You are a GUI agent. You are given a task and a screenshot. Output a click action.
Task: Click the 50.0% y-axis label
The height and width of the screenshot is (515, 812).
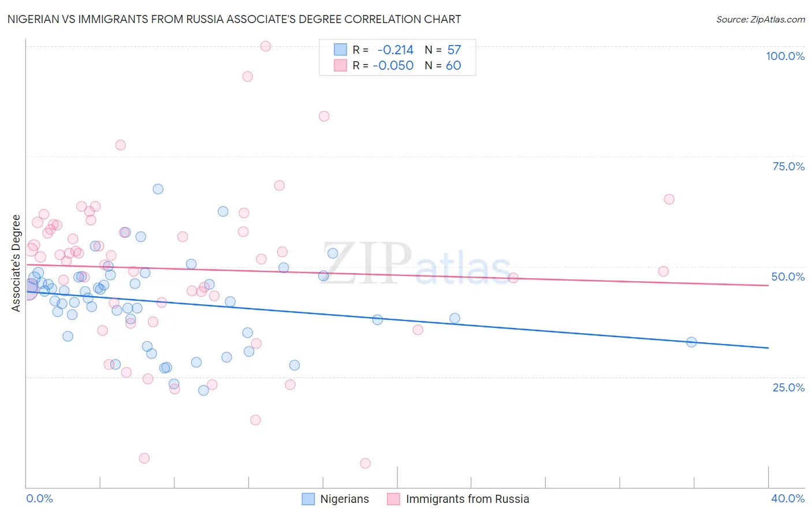coord(788,277)
